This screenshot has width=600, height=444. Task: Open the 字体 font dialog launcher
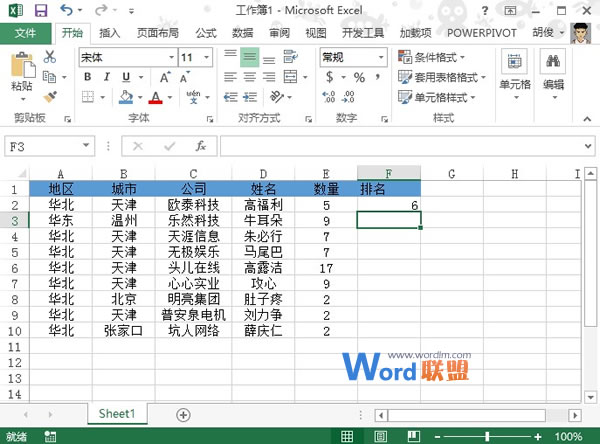pos(210,119)
